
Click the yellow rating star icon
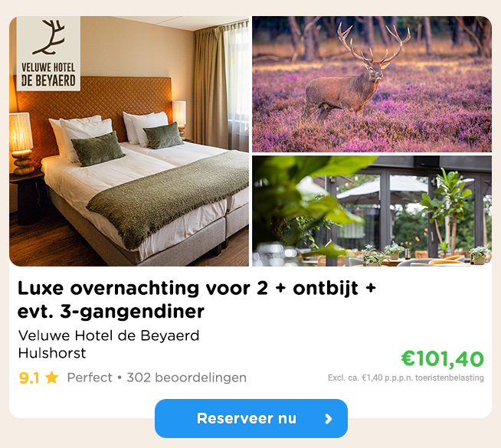click(52, 378)
